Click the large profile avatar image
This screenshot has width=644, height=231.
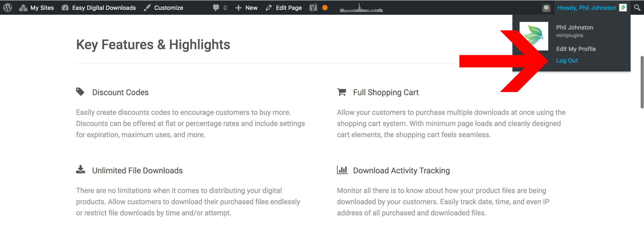pos(534,36)
